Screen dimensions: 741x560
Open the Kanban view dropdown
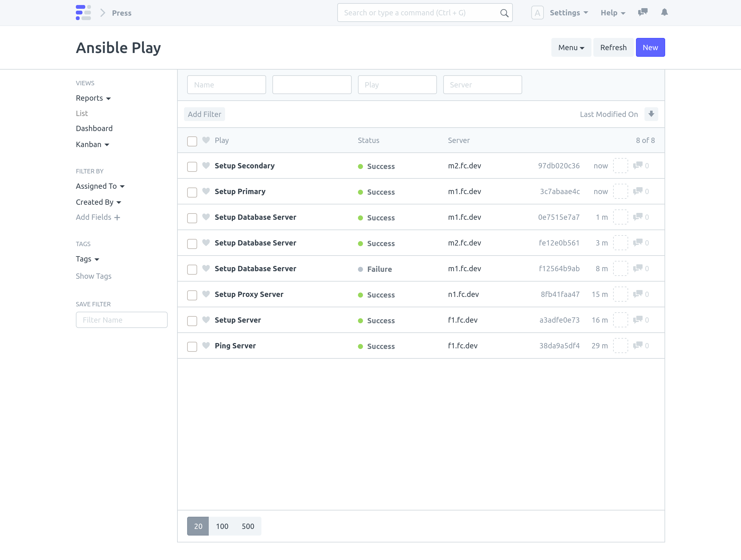point(92,145)
